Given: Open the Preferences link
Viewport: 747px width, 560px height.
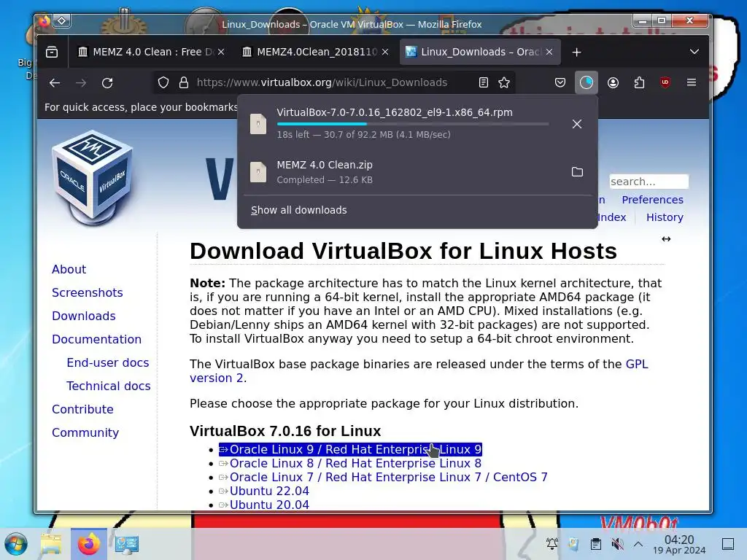Looking at the screenshot, I should click(652, 200).
